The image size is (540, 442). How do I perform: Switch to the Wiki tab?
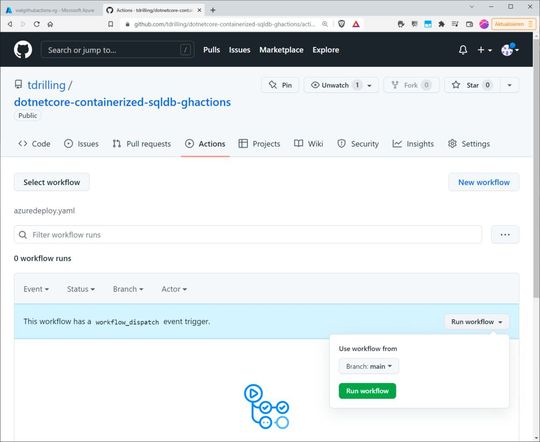tap(309, 144)
